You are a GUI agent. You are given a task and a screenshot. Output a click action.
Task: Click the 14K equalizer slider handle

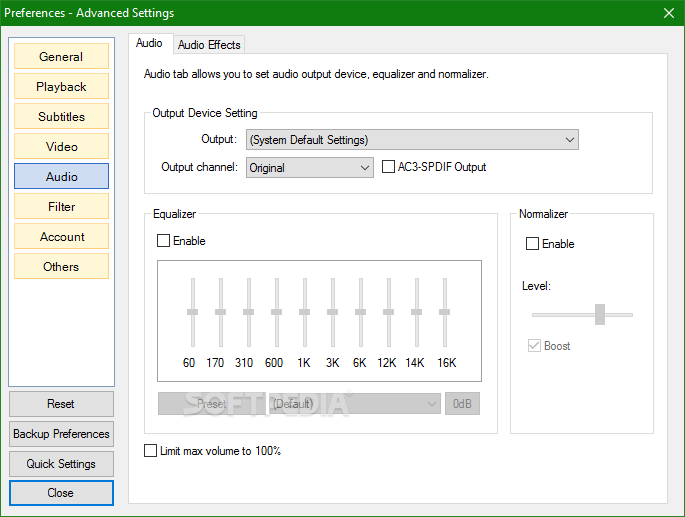[416, 312]
